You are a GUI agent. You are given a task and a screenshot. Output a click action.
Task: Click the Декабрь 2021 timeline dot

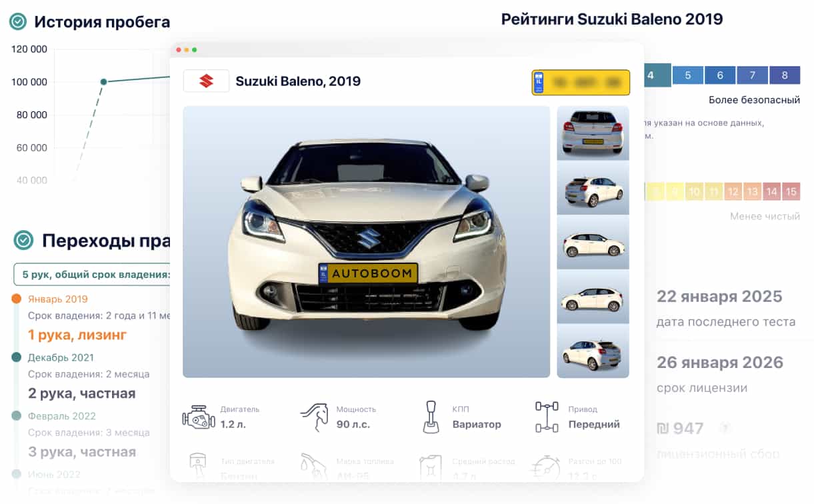pyautogui.click(x=17, y=358)
